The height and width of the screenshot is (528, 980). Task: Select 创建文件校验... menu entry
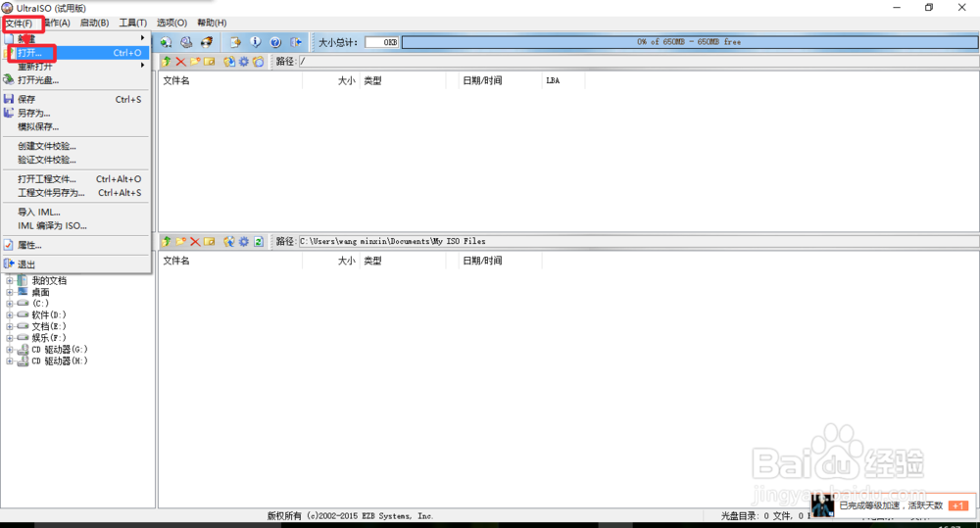(x=75, y=146)
